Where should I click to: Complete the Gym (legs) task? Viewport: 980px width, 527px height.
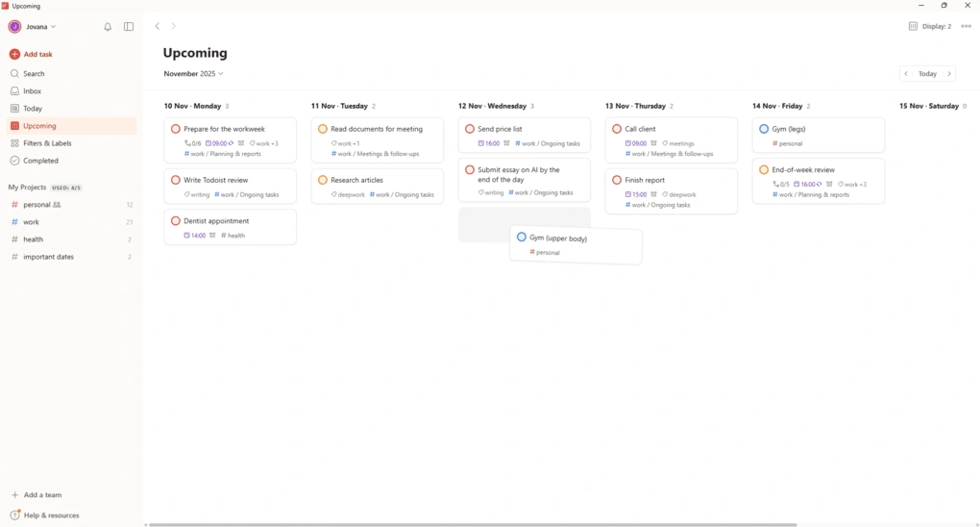[764, 129]
